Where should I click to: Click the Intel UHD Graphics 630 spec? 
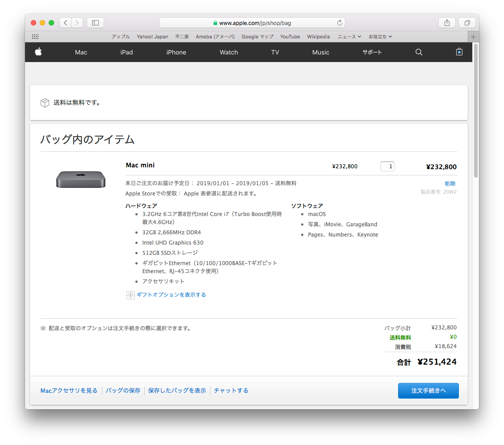pyautogui.click(x=173, y=243)
